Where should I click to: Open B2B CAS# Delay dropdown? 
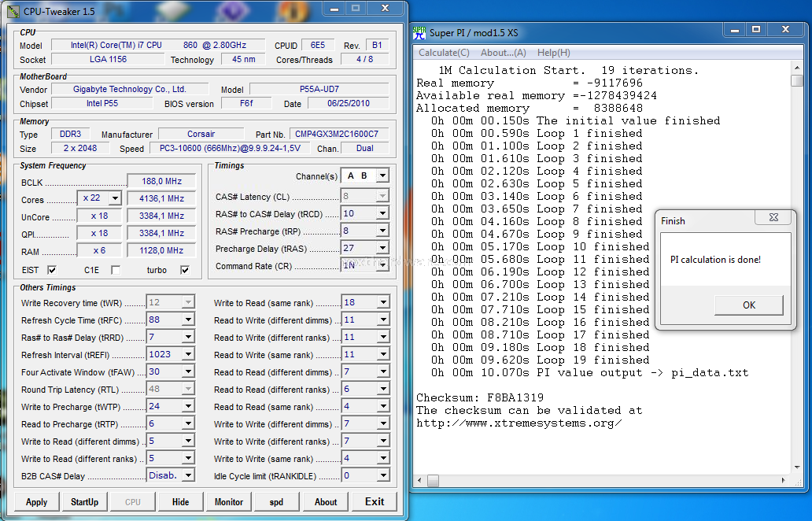[188, 475]
